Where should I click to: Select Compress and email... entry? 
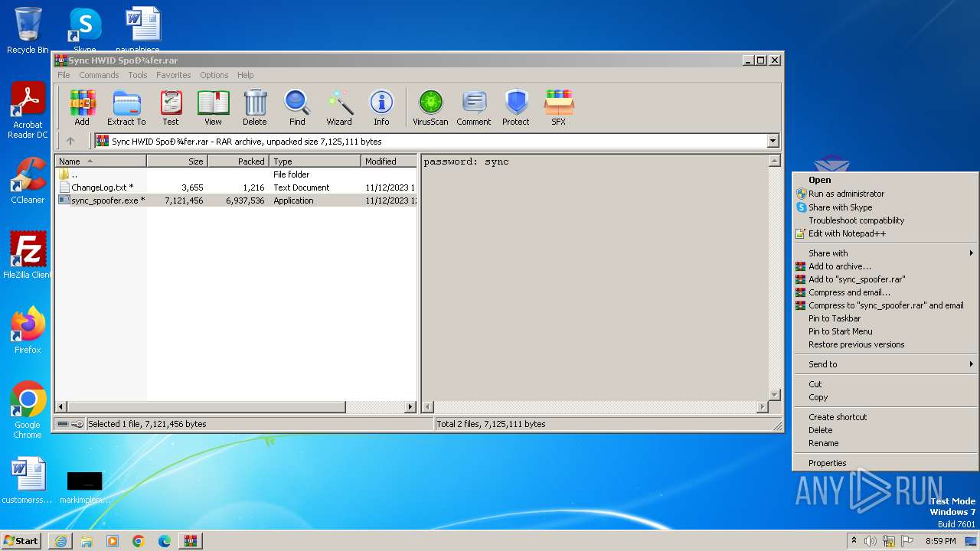[885, 292]
